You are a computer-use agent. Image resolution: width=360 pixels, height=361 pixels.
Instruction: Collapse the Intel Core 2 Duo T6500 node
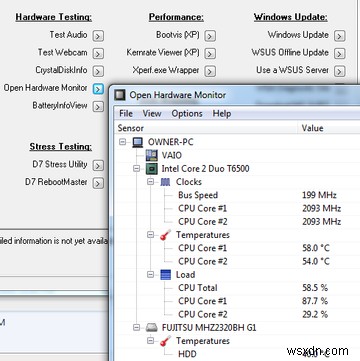137,169
